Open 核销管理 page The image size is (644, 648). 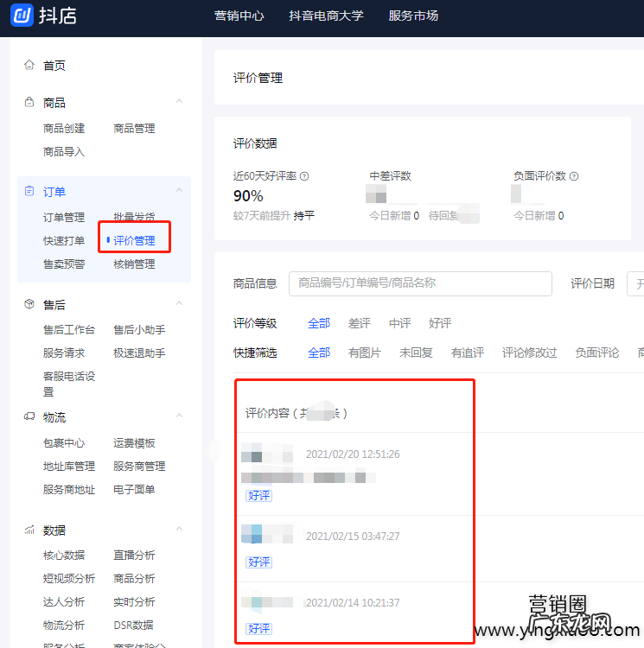134,264
